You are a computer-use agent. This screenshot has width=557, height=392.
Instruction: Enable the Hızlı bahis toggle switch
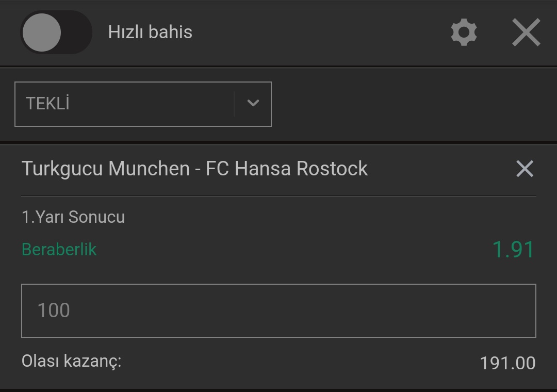click(x=56, y=32)
